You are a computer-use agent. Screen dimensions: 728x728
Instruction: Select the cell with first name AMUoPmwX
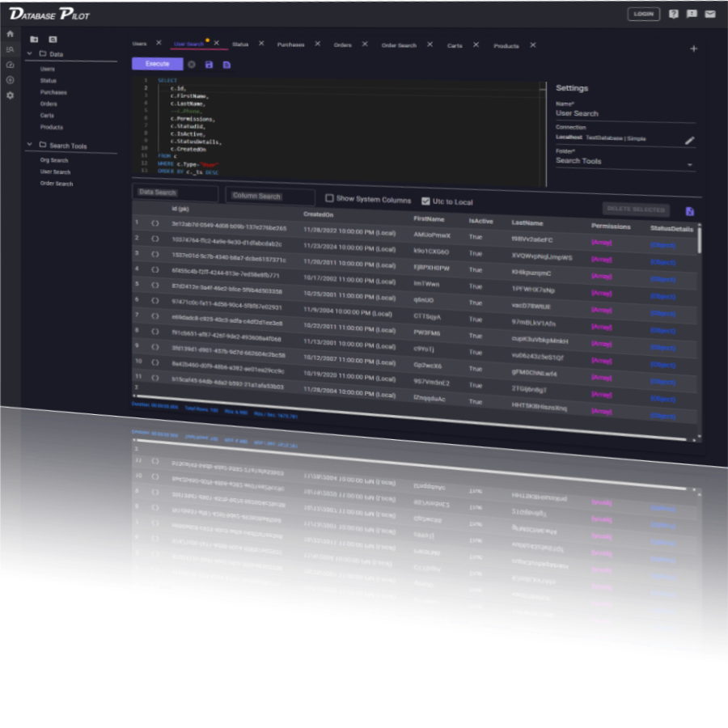coord(432,235)
